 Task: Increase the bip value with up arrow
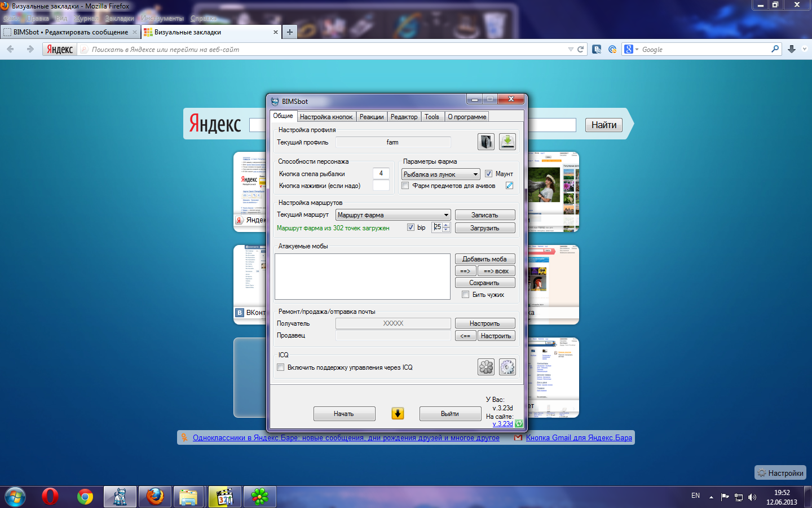coord(447,225)
